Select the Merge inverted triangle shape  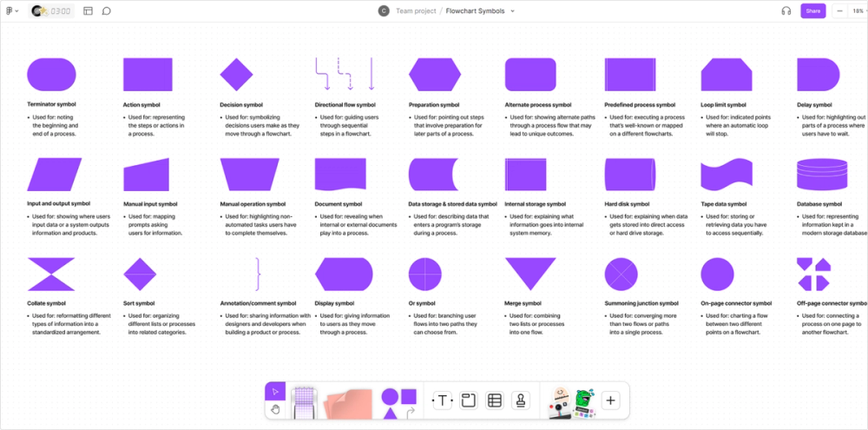pyautogui.click(x=530, y=274)
